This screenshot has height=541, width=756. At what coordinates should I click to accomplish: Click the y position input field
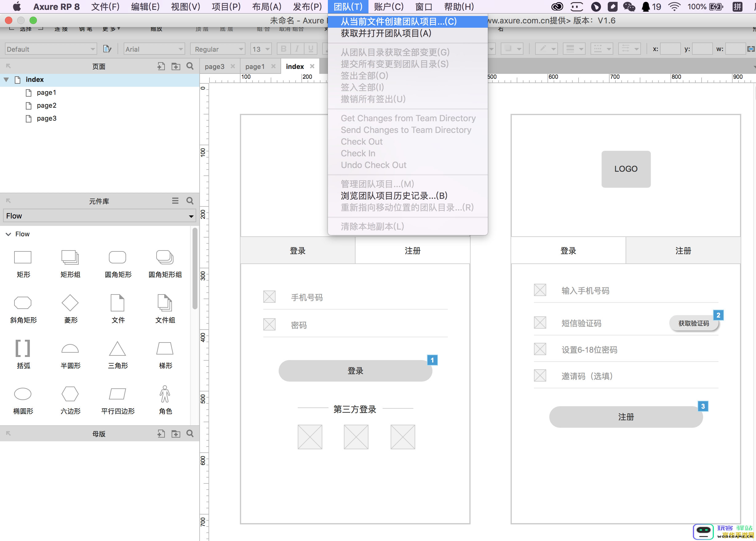[702, 49]
